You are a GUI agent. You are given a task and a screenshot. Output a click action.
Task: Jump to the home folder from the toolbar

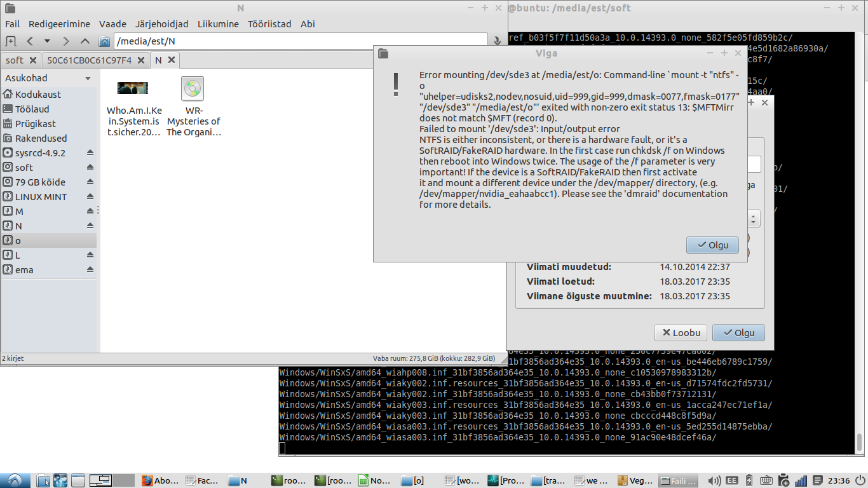pyautogui.click(x=105, y=41)
